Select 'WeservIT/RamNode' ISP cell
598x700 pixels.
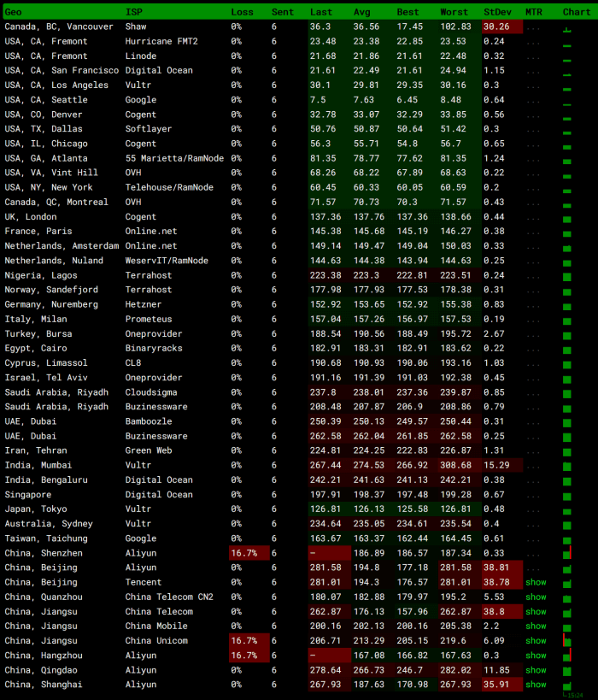tap(167, 261)
